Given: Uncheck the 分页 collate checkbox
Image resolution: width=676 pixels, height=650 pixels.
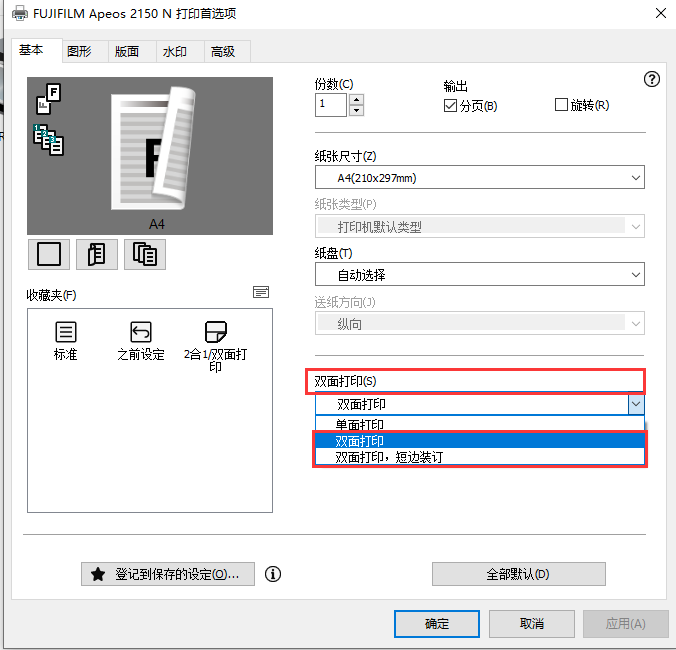Looking at the screenshot, I should [450, 105].
